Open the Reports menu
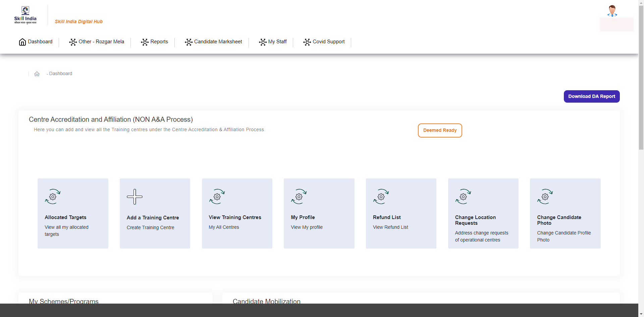 [x=159, y=42]
